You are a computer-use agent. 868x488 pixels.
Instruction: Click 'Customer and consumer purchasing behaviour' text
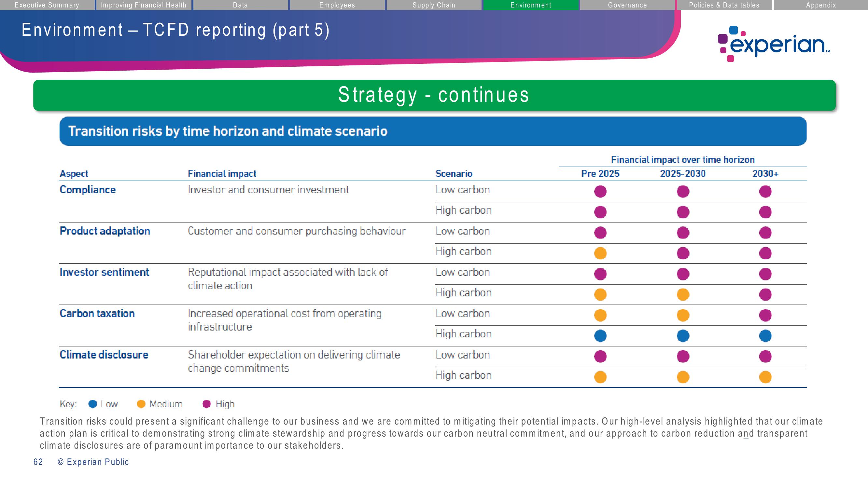pyautogui.click(x=297, y=231)
